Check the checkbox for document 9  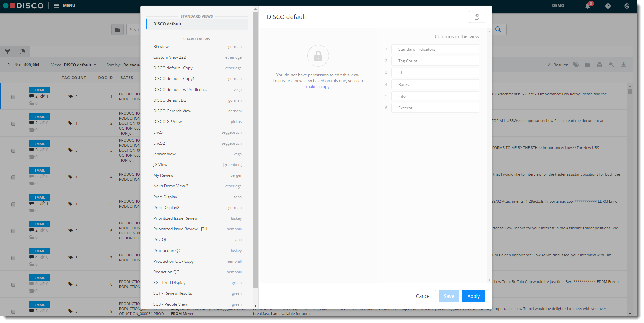pos(13,312)
